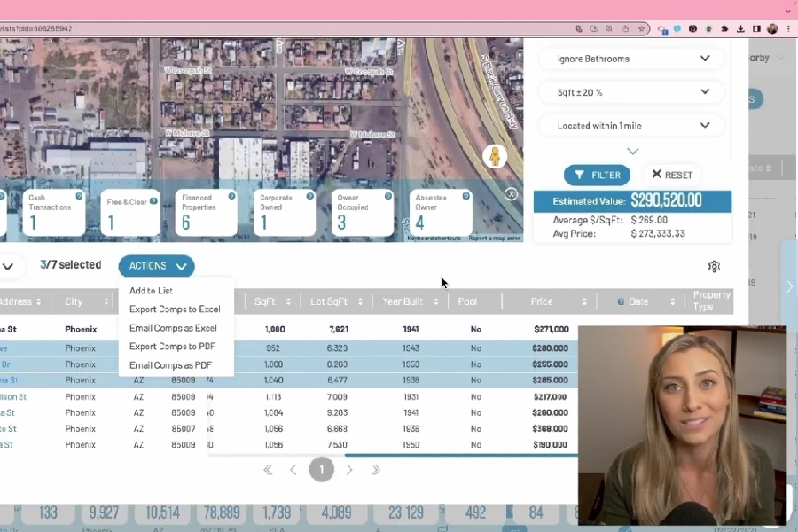Click the Absentee Owner info icon
The width and height of the screenshot is (798, 532).
[x=465, y=197]
